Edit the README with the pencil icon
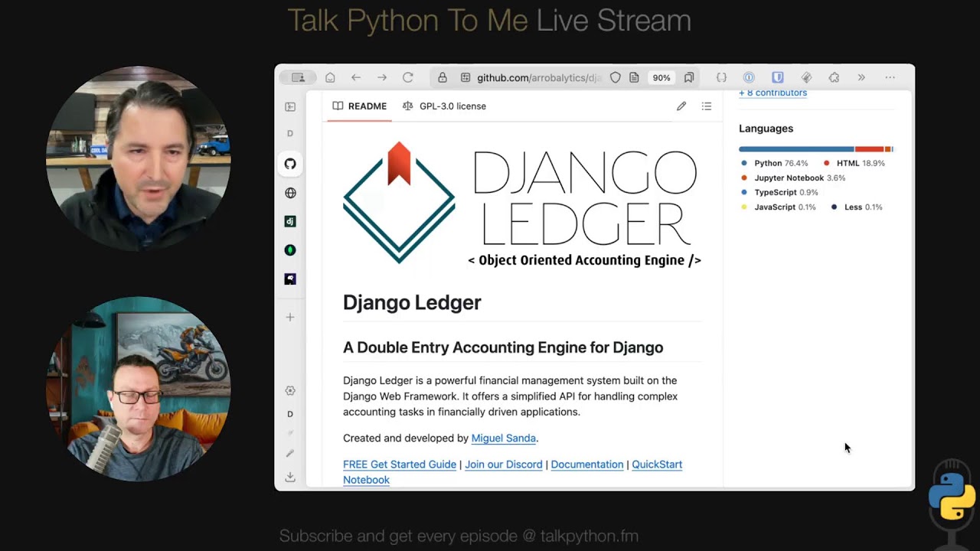The image size is (980, 551). click(681, 106)
